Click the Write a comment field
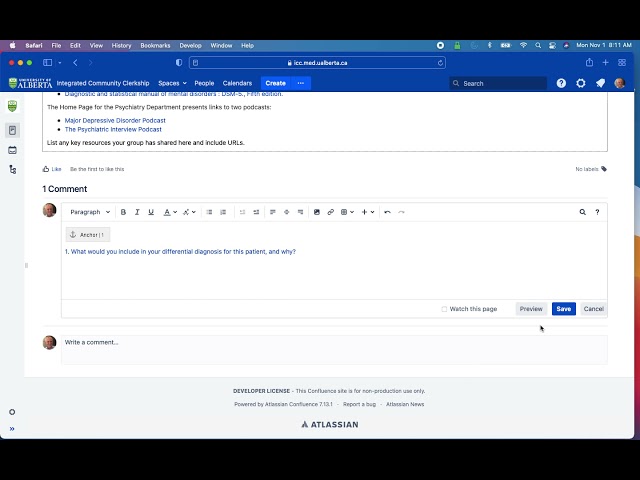This screenshot has height=480, width=640. pyautogui.click(x=334, y=349)
